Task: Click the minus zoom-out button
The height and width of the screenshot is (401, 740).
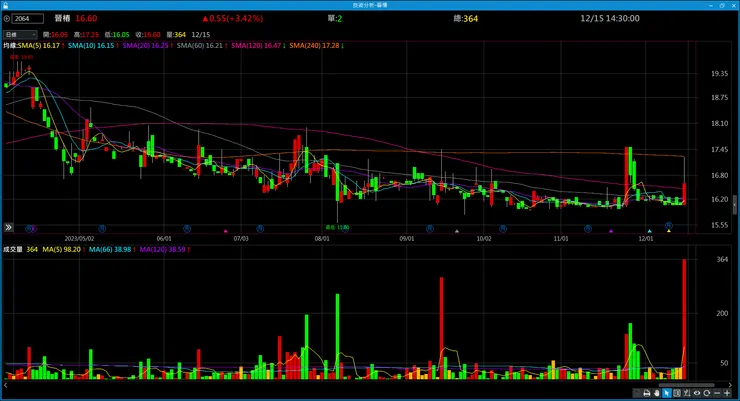Action: 717,393
